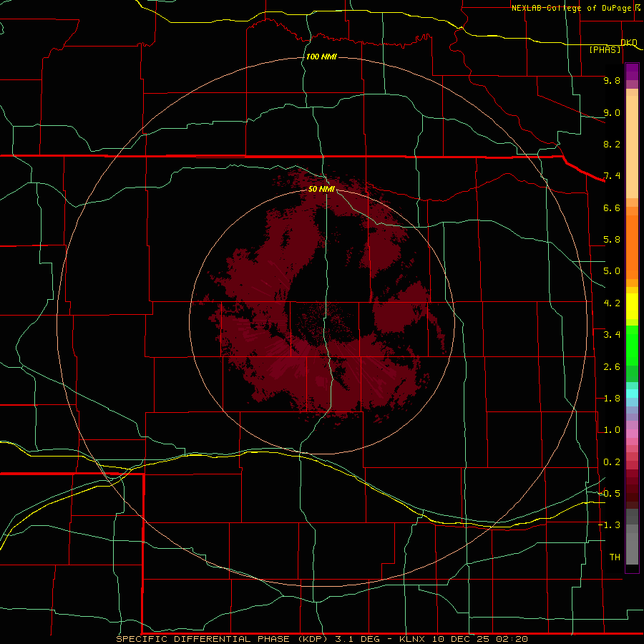Image resolution: width=644 pixels, height=644 pixels.
Task: Click the 7.4 value on color scale
Action: (x=612, y=176)
